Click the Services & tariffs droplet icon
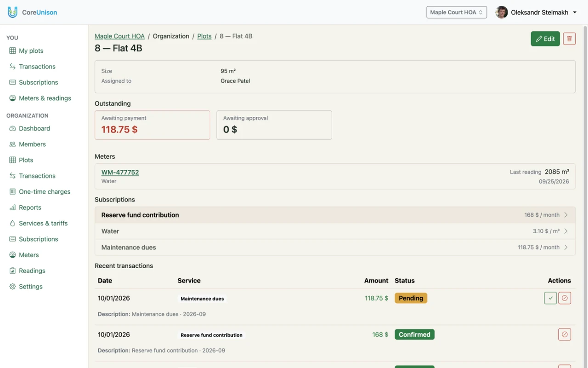The image size is (588, 368). (12, 224)
